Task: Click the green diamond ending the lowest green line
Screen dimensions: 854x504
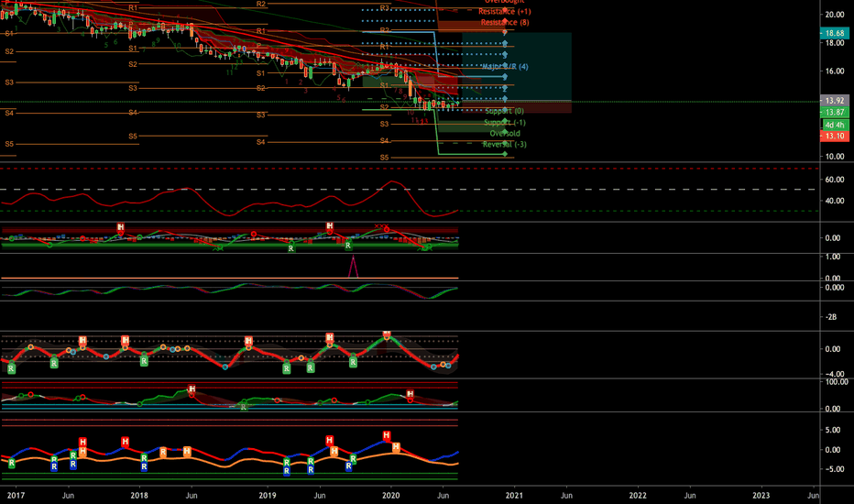Action: (505, 154)
